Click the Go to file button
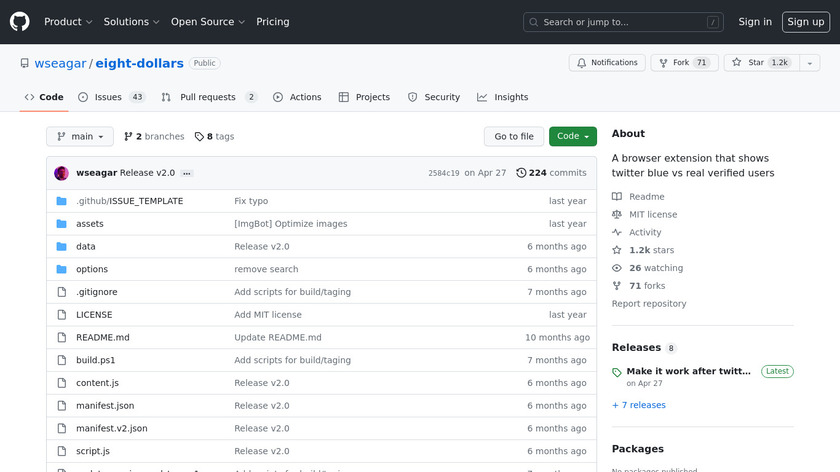840x472 pixels. pos(514,137)
